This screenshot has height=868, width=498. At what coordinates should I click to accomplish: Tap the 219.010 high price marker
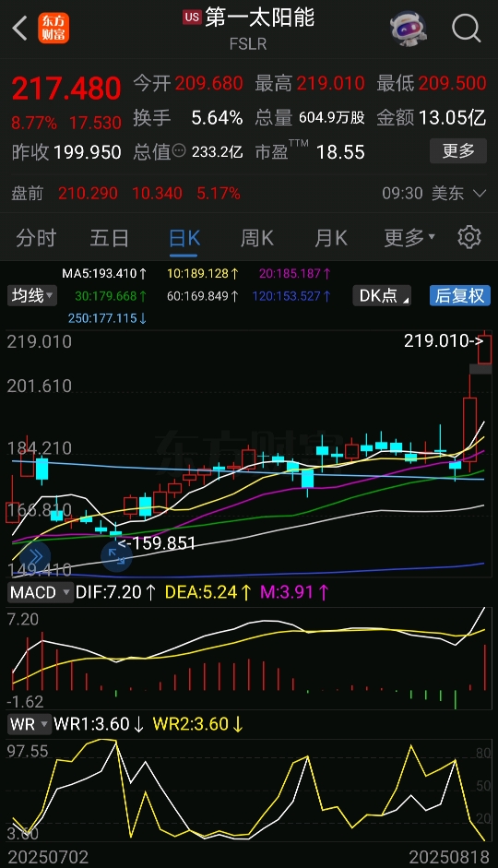click(x=444, y=340)
